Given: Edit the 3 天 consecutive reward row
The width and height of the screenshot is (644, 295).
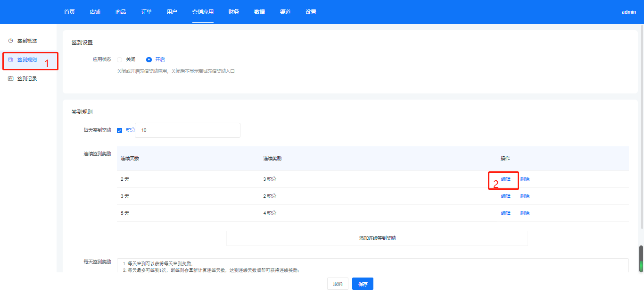Looking at the screenshot, I should (x=505, y=196).
